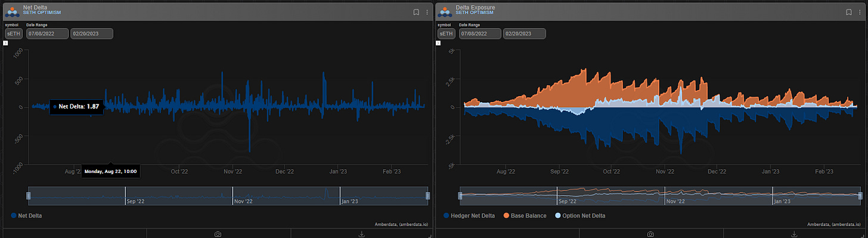Edit start date 07/08/2022 in Net Delta
This screenshot has height=238, width=868.
(47, 33)
